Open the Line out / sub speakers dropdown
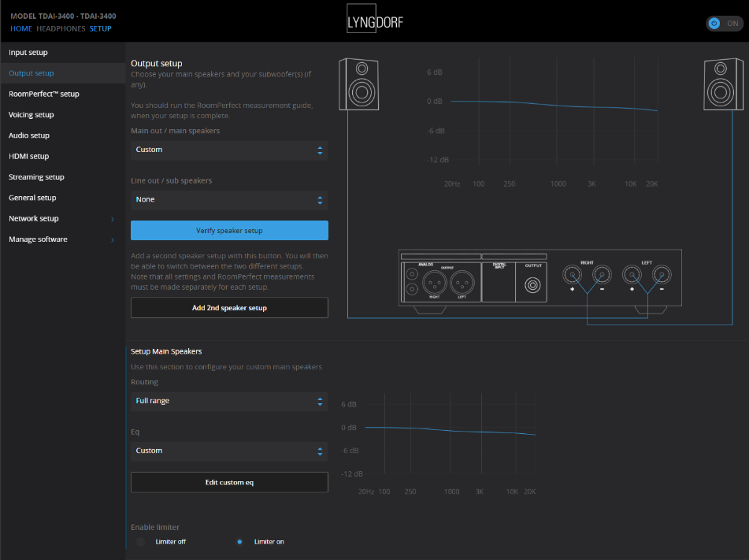The image size is (749, 560). (x=229, y=199)
